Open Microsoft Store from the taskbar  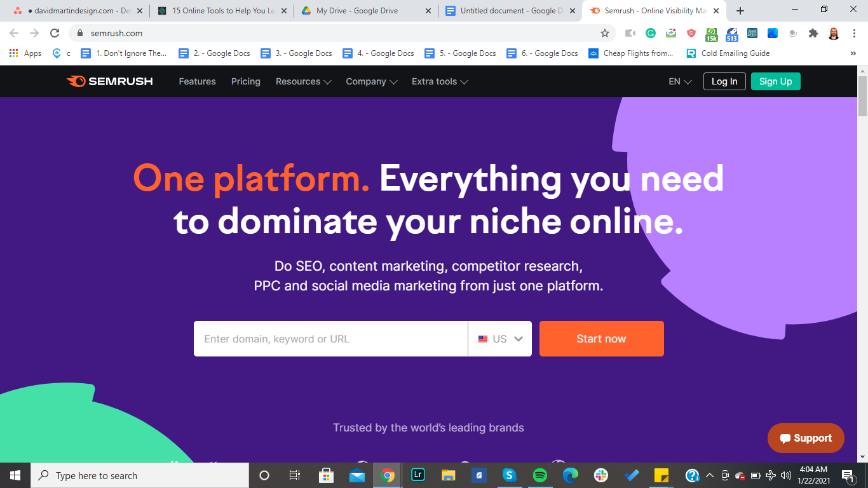pyautogui.click(x=327, y=475)
